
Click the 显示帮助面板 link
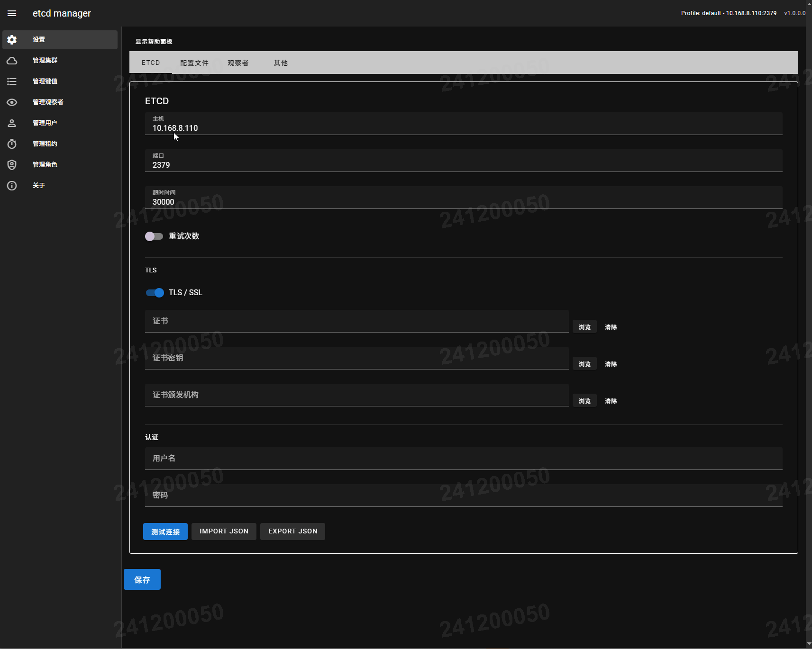point(154,42)
